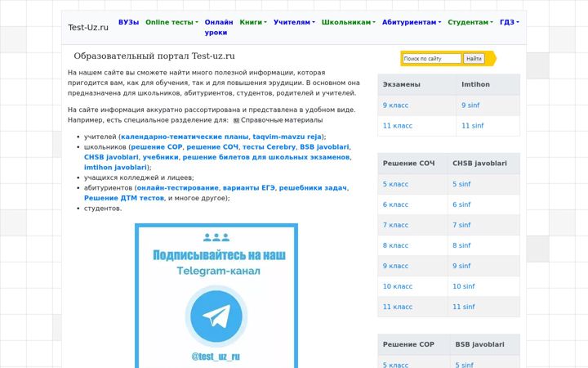Open Imtihon 9 sinf link
The height and width of the screenshot is (368, 588).
click(470, 105)
